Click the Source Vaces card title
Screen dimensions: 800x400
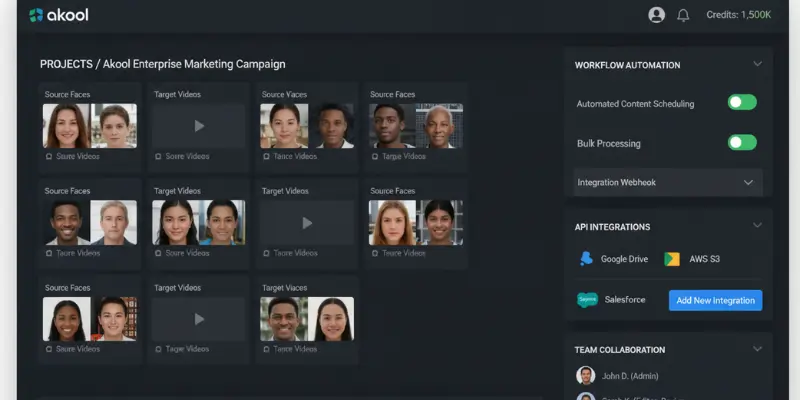coord(284,94)
